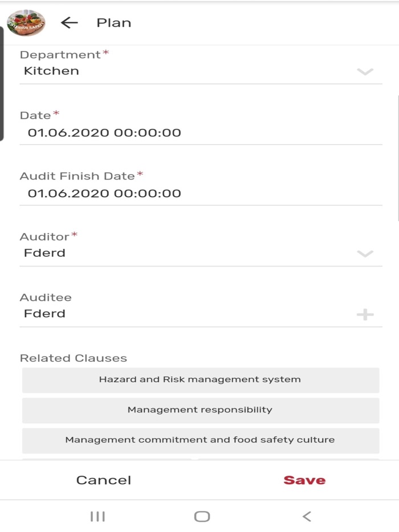Toggle the Management responsibility clause
The image size is (399, 532).
coord(199,410)
